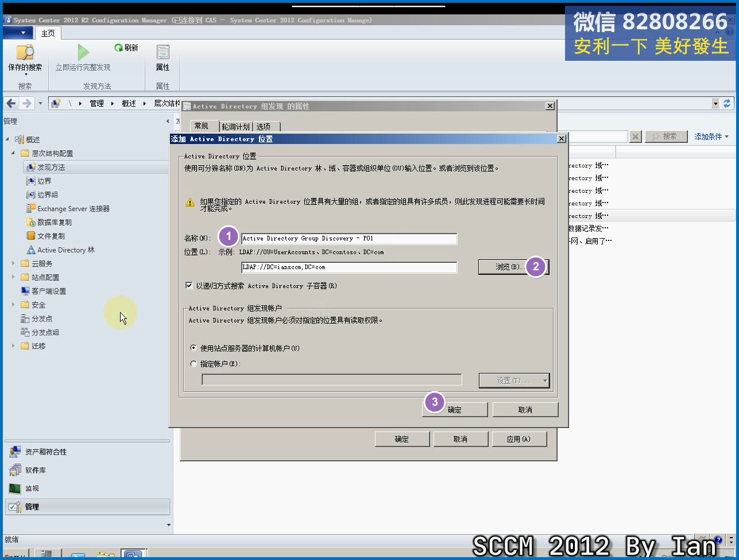Click 应用 in the group discovery properties window
739x560 pixels.
point(519,439)
